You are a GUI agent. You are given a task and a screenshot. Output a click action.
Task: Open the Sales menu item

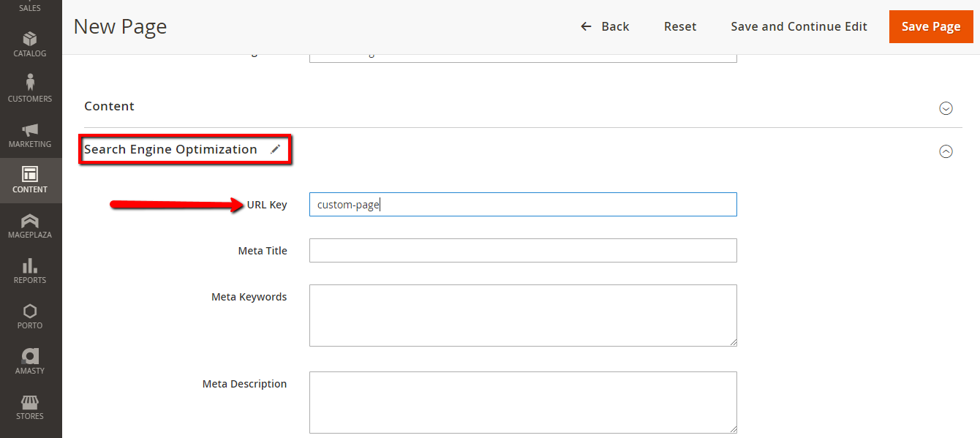click(30, 7)
